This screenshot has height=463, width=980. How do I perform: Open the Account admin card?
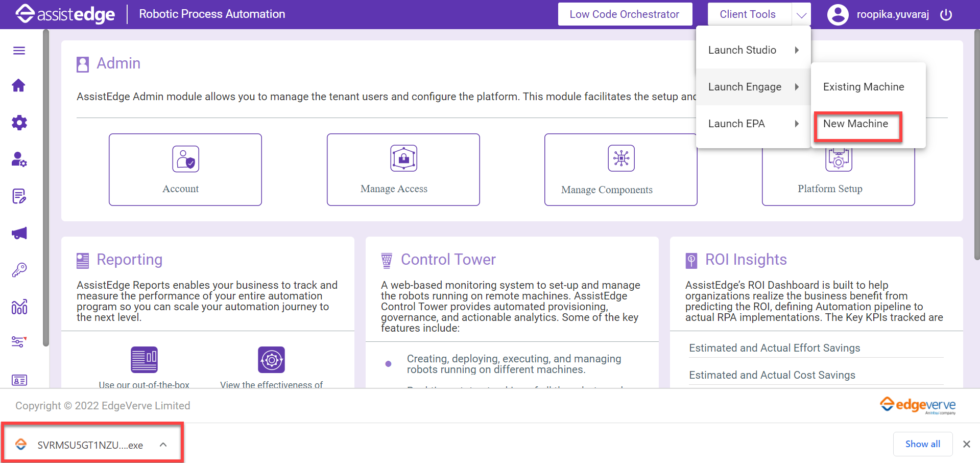[x=185, y=170]
